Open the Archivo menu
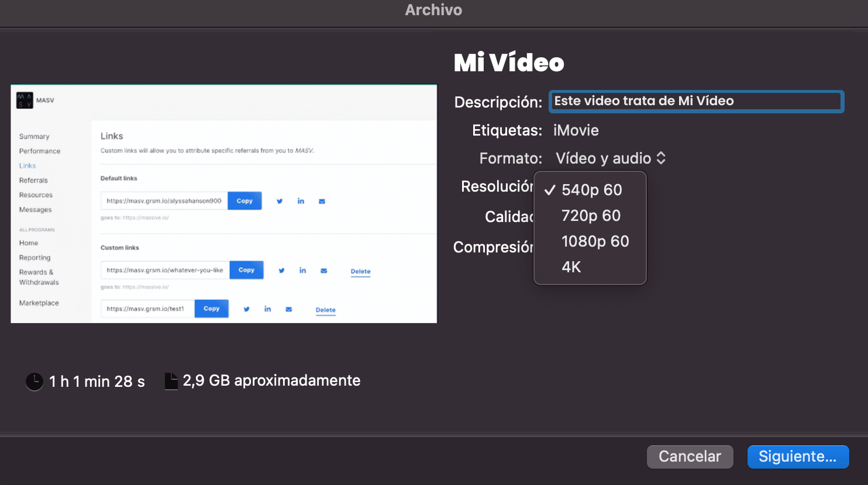This screenshot has height=485, width=868. 433,9
